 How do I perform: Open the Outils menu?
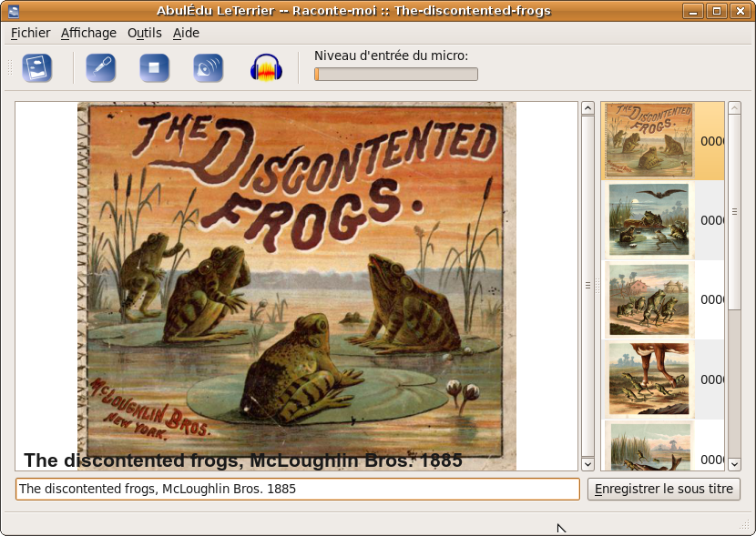click(x=145, y=33)
